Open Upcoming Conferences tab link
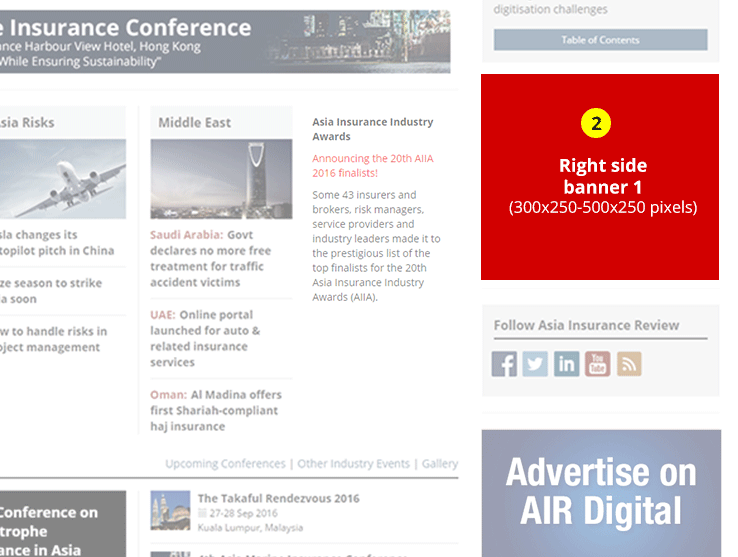The width and height of the screenshot is (738, 557). pos(225,464)
